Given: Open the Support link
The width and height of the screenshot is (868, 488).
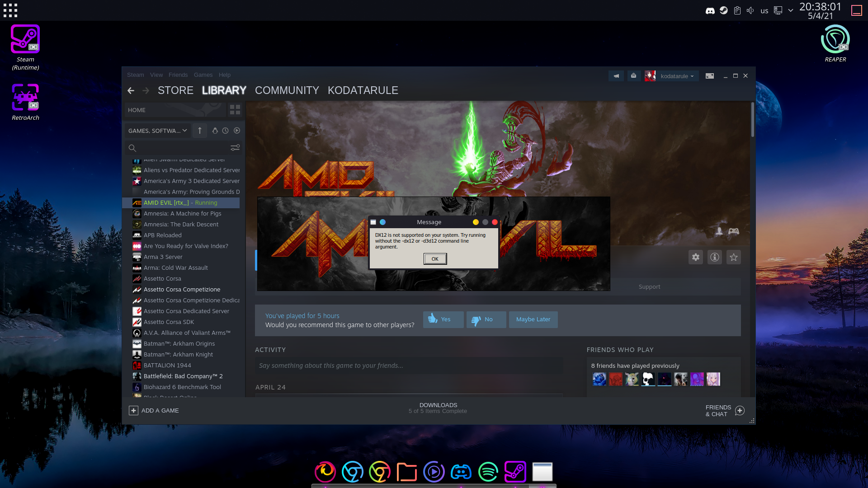Looking at the screenshot, I should (649, 287).
